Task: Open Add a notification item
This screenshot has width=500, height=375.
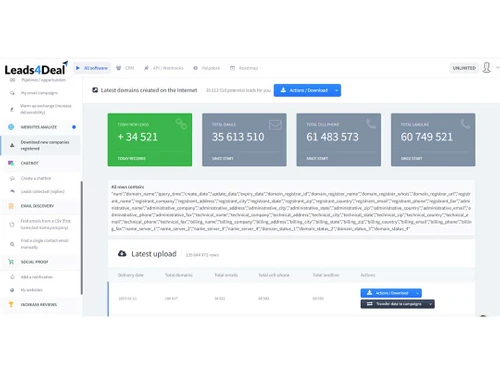Action: [37, 277]
